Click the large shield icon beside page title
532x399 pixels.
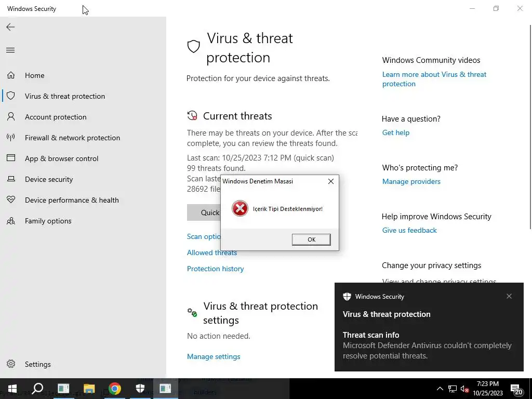pyautogui.click(x=193, y=46)
